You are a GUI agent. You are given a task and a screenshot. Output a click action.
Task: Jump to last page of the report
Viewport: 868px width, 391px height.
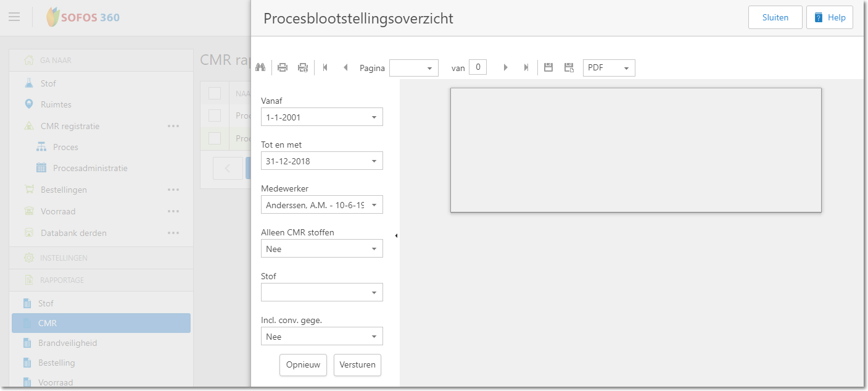[526, 68]
